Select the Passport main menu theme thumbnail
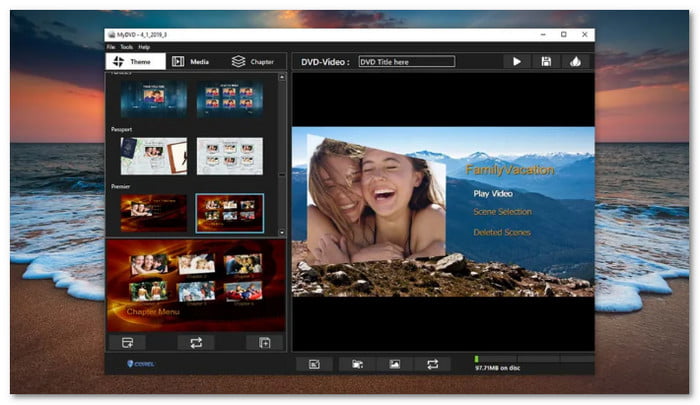This screenshot has height=405, width=700. pos(154,156)
